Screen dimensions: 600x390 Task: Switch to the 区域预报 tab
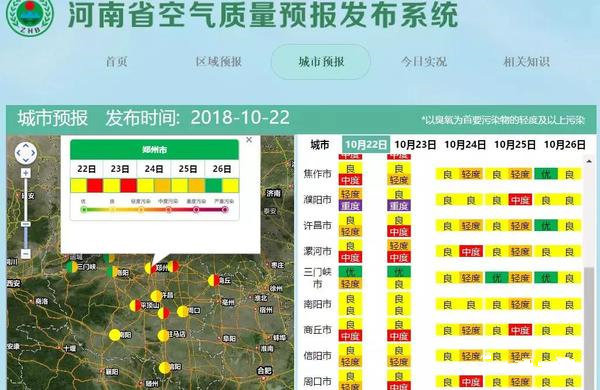pos(218,62)
